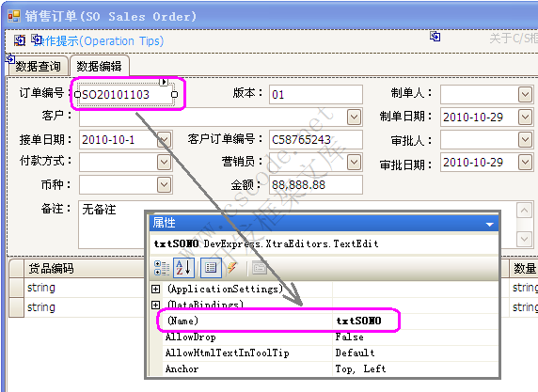
Task: Click the smart tag arrow on txtSONO field
Action: [164, 82]
